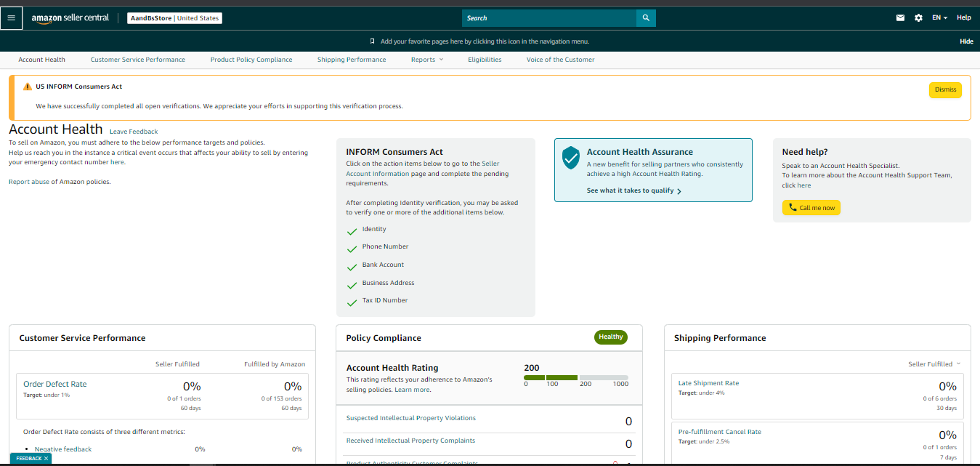
Task: Click the Late Shipment Rate card
Action: 817,396
